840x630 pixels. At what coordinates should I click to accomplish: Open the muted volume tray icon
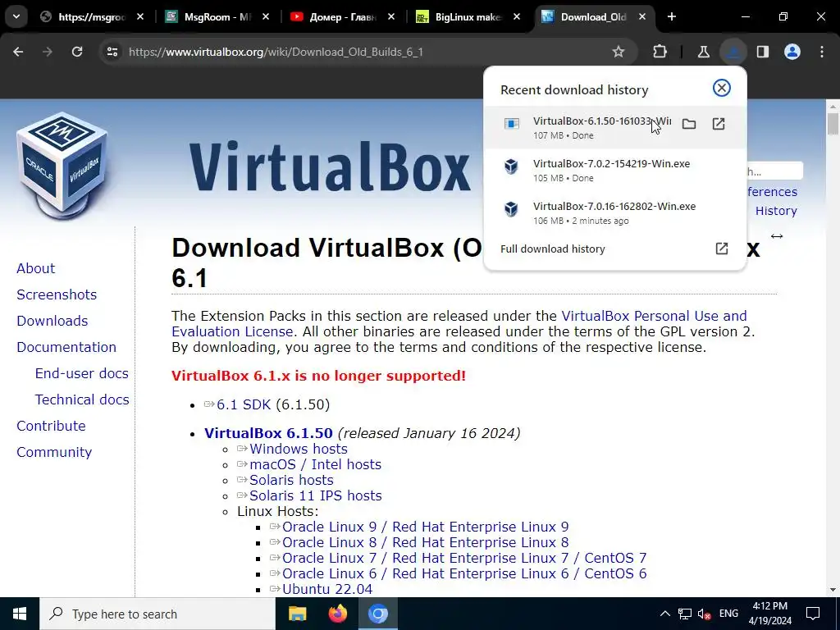coord(705,614)
